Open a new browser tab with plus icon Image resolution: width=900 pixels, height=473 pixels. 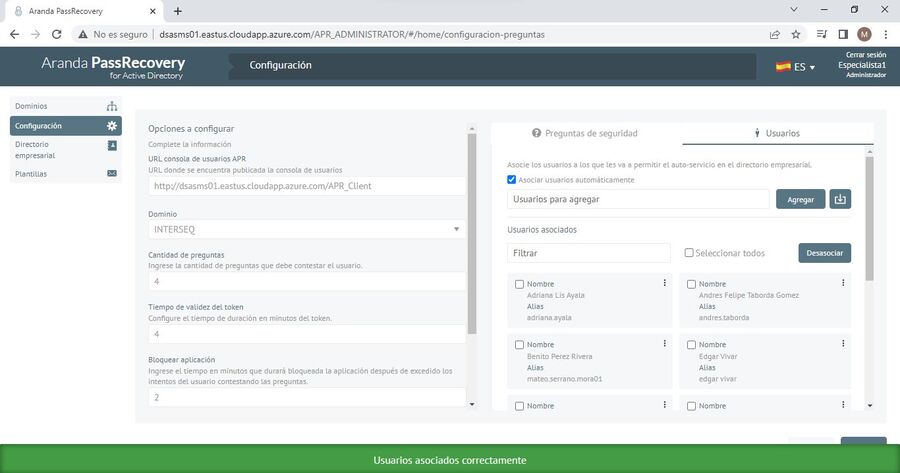[x=178, y=11]
